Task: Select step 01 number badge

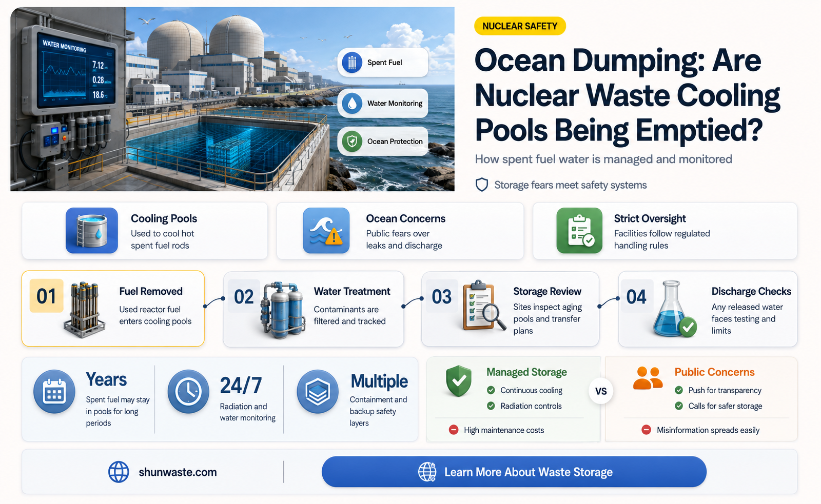Action: [x=46, y=296]
